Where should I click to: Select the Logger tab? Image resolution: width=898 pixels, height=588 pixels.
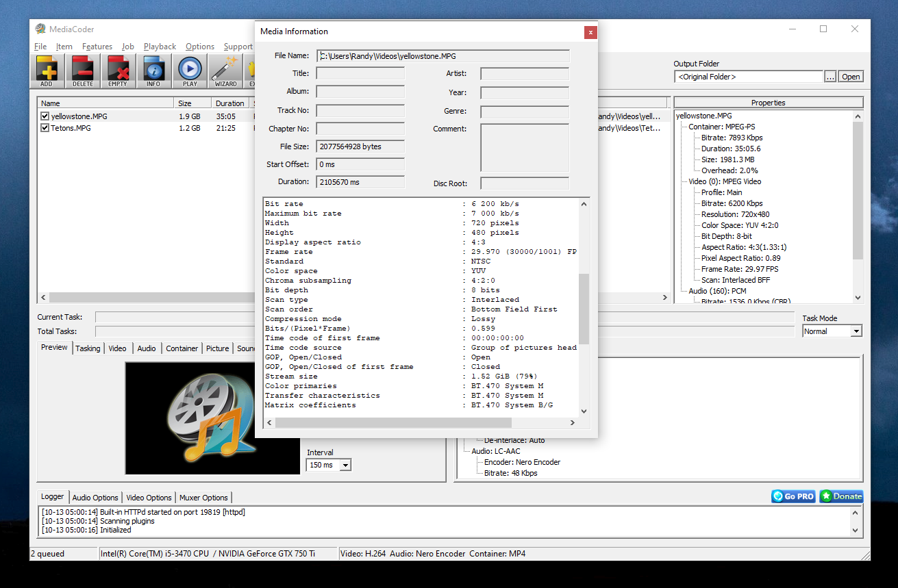(53, 497)
